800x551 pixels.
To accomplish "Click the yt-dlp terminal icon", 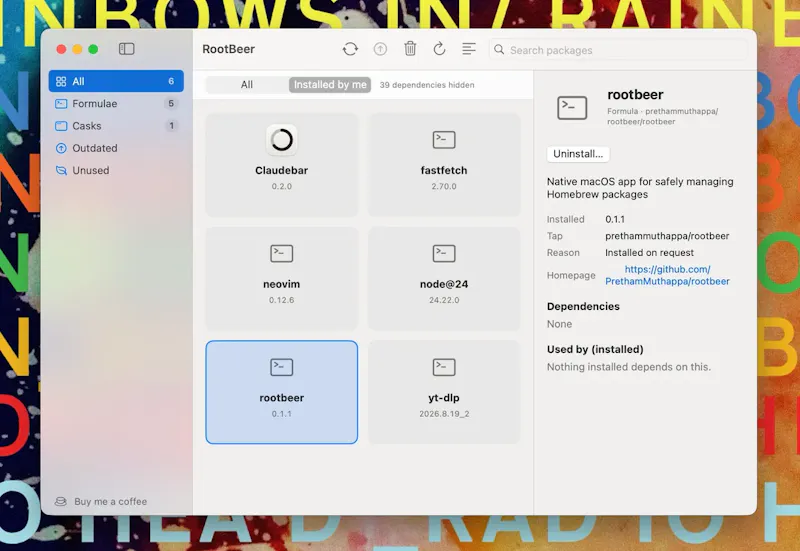I will click(444, 367).
